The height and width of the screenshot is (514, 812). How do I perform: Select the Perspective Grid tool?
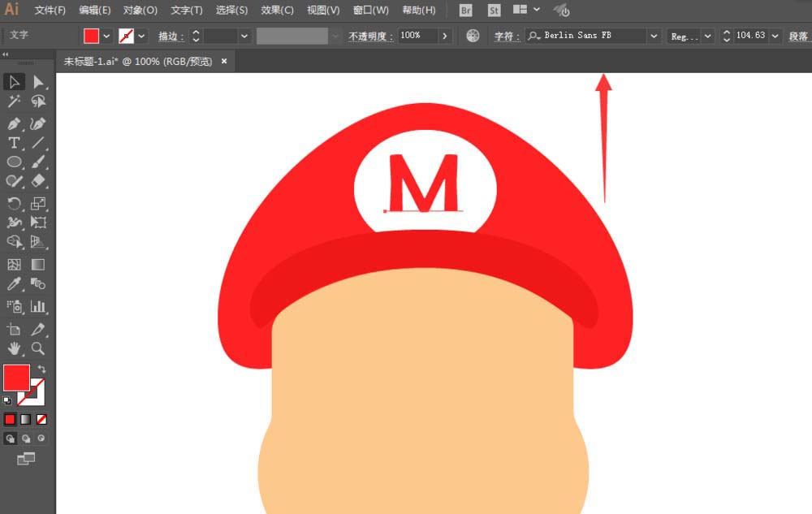tap(38, 242)
